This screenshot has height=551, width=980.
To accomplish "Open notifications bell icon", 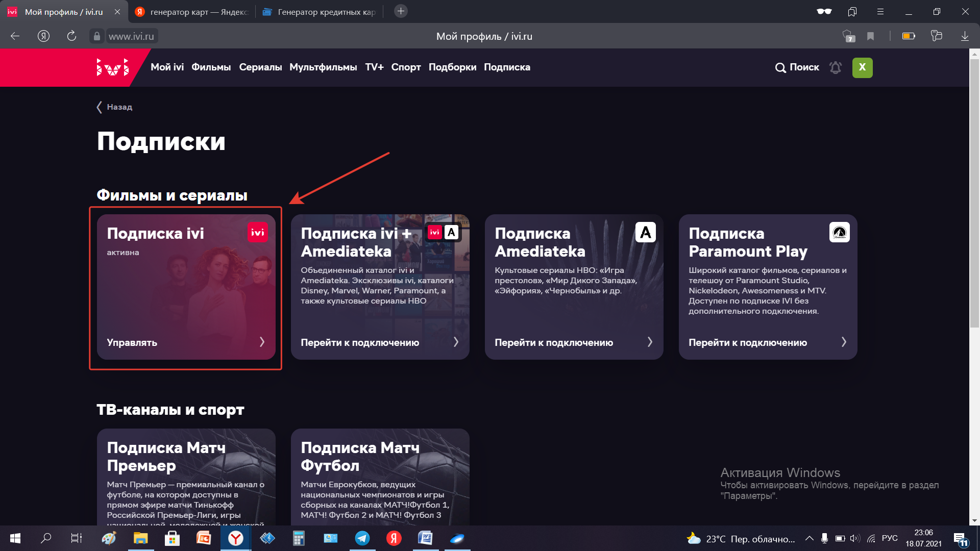I will pyautogui.click(x=836, y=67).
